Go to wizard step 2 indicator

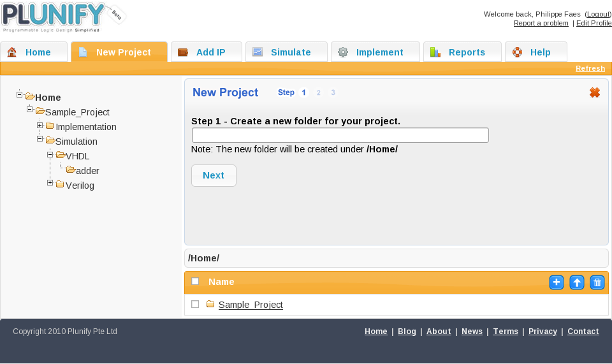[319, 92]
